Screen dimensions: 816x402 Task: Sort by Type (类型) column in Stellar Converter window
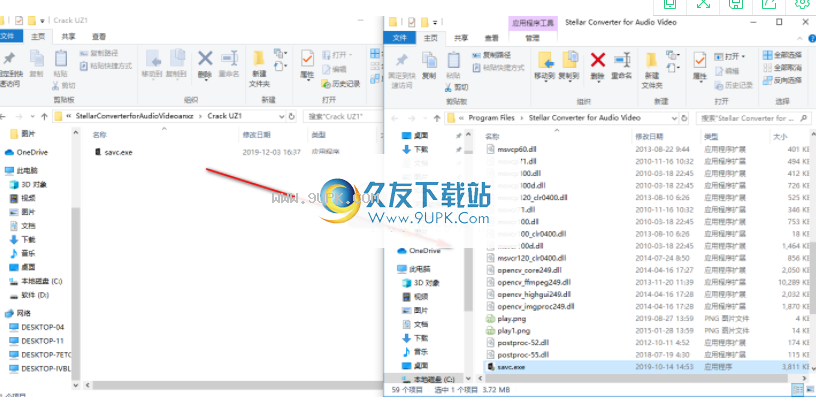[711, 137]
